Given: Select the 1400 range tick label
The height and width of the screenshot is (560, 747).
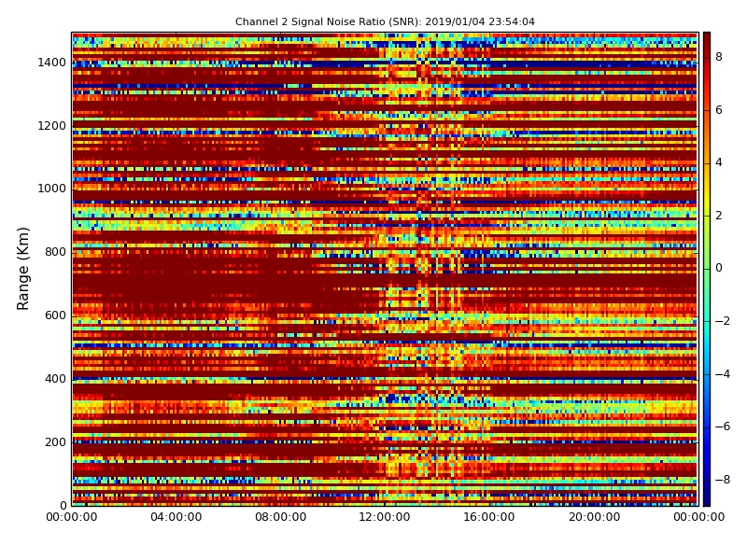Looking at the screenshot, I should (51, 63).
